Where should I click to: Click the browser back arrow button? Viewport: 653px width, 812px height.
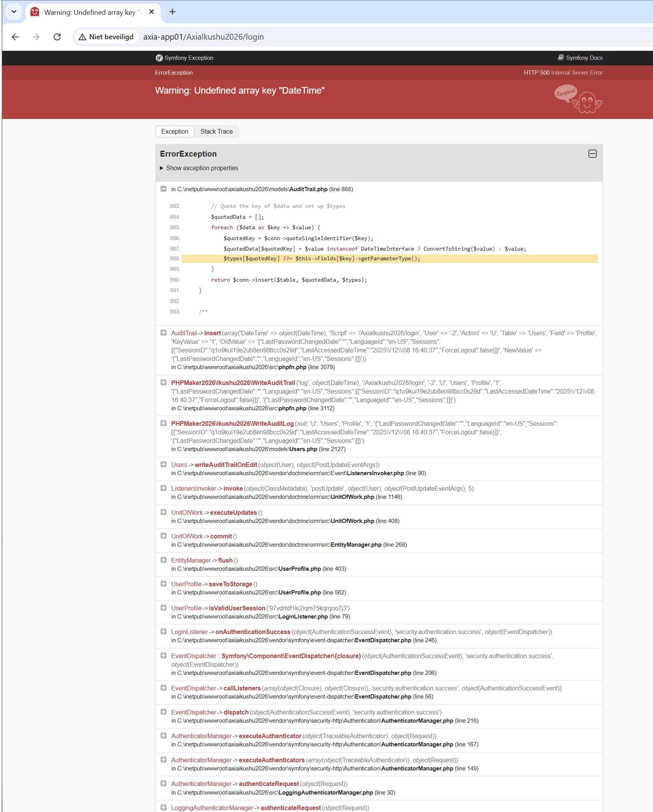(x=16, y=37)
